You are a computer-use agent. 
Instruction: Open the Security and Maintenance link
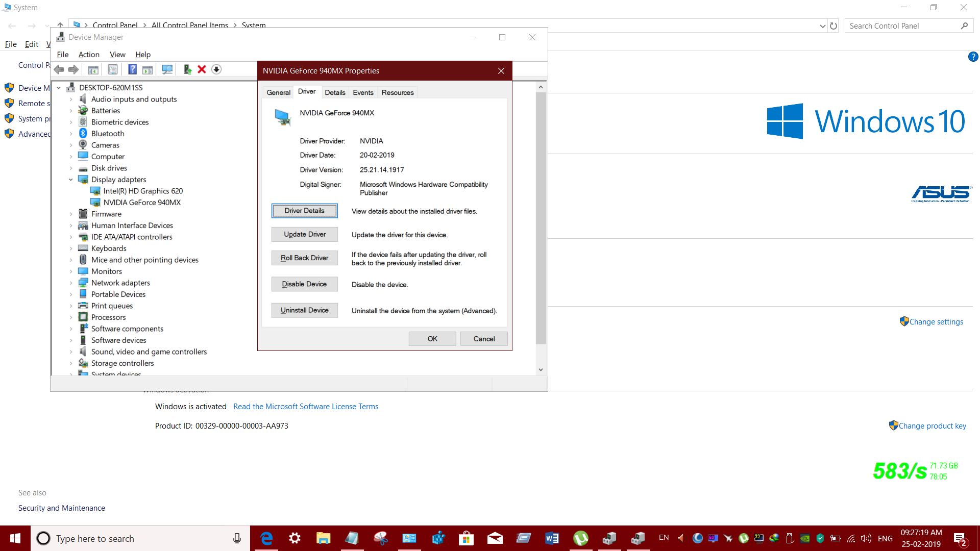[x=62, y=508]
